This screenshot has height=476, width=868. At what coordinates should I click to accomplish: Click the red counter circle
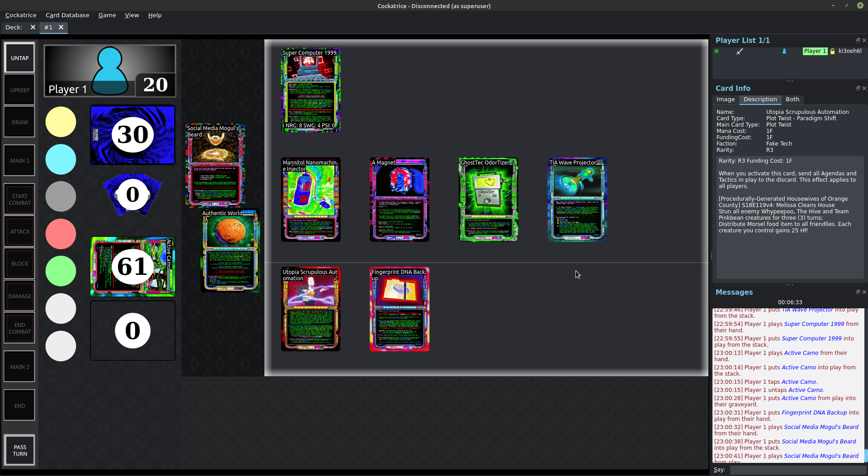61,234
